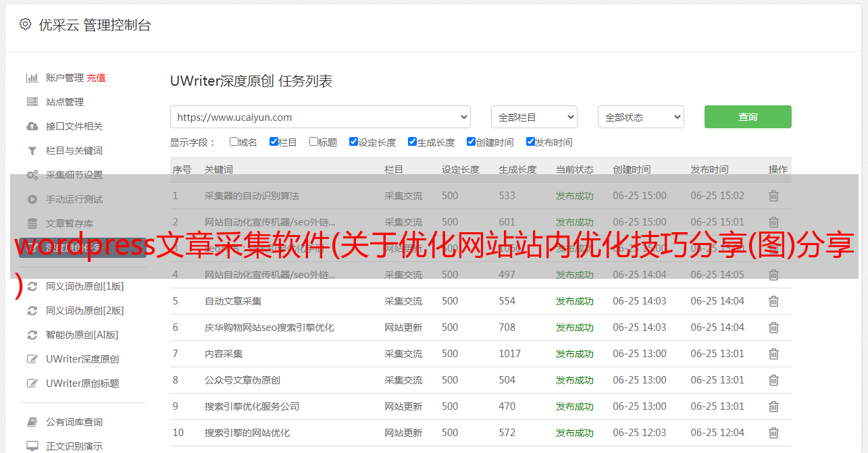The image size is (868, 453).
Task: Click the 文章暂存库 database icon
Action: 32,223
